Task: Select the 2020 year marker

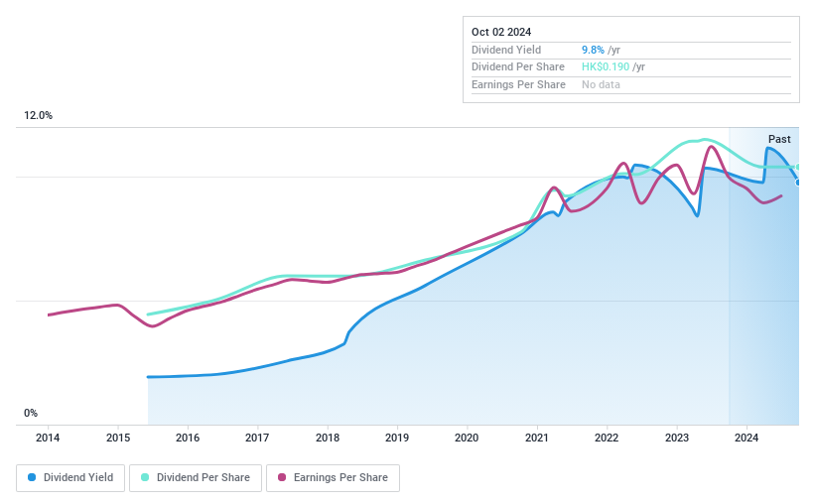Action: [467, 438]
